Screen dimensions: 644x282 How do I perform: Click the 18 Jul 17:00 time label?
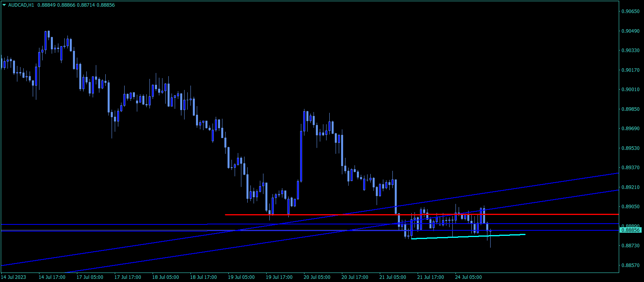[x=203, y=277]
